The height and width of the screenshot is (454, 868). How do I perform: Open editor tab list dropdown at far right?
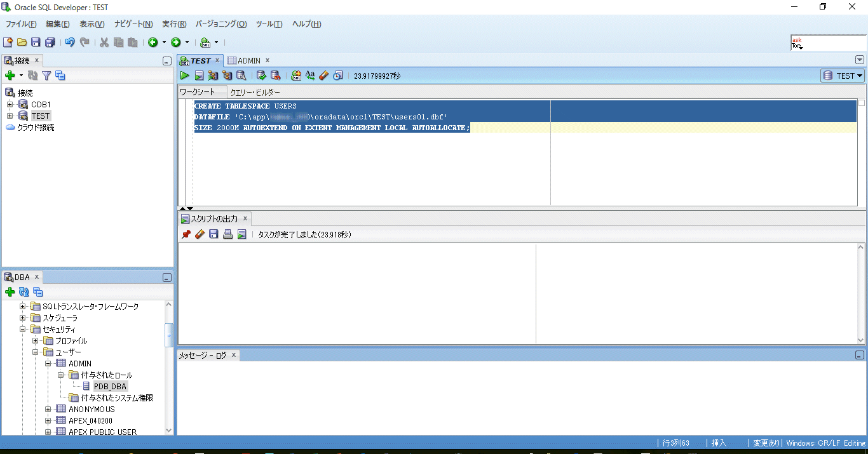860,60
